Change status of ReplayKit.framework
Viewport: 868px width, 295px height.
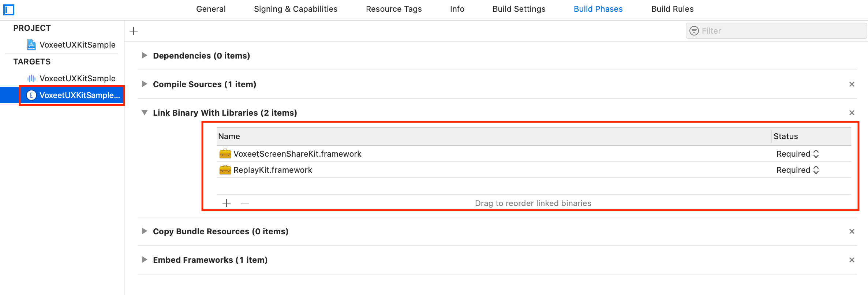coord(798,170)
